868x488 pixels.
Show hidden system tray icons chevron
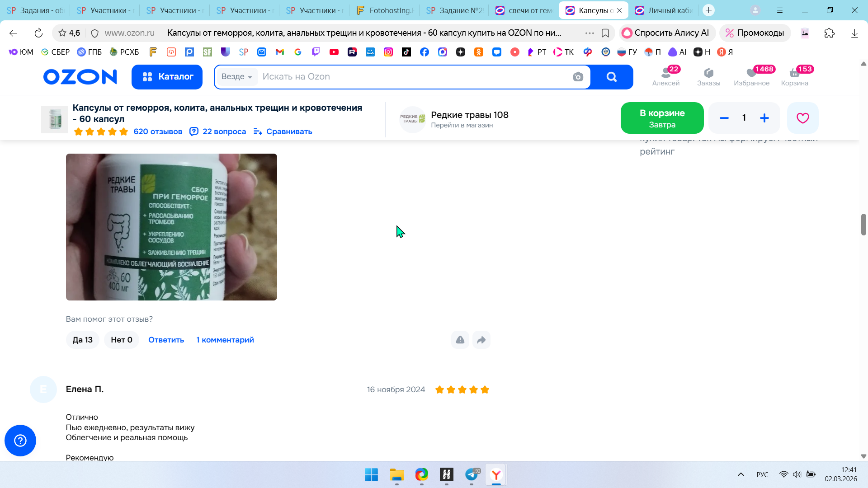[741, 474]
